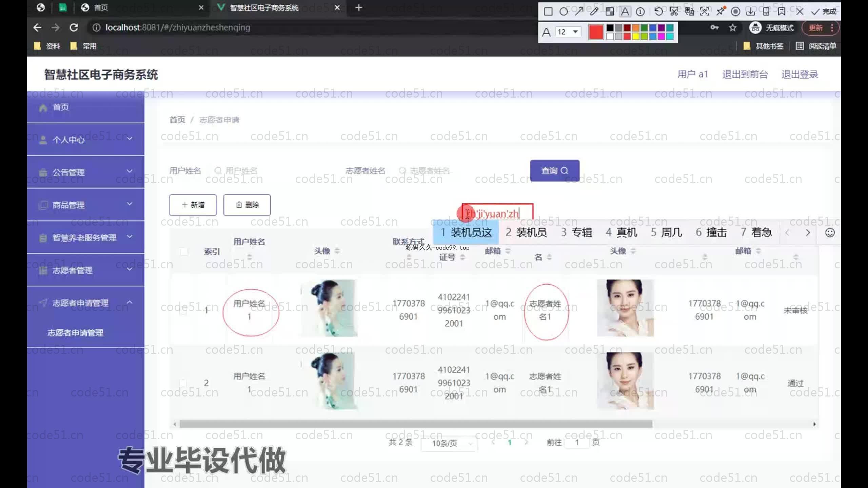Bookmark this page with the star icon
Image resolution: width=868 pixels, height=488 pixels.
coord(732,27)
